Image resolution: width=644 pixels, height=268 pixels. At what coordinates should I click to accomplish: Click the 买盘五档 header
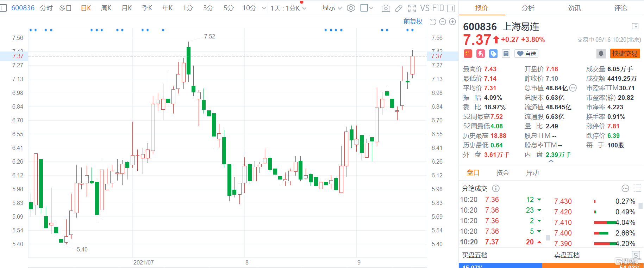tap(475, 255)
